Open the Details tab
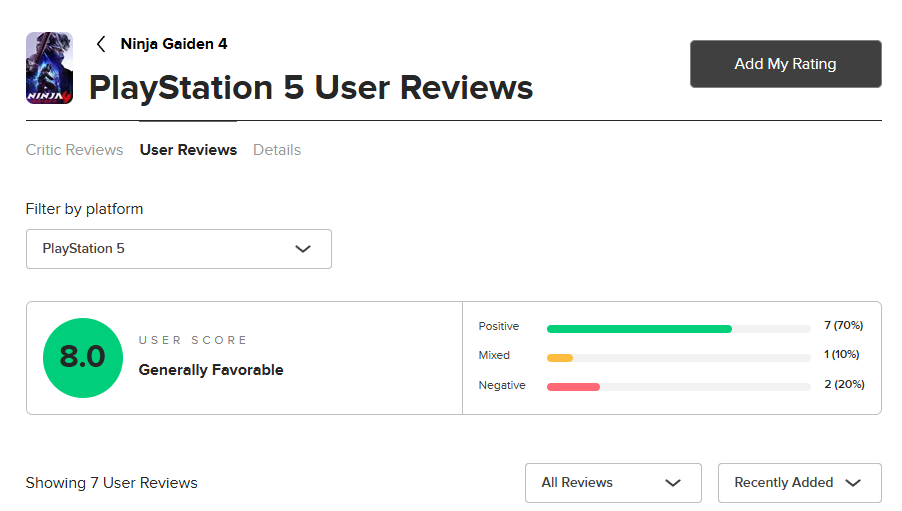Screen dimensions: 902x511 (x=277, y=150)
